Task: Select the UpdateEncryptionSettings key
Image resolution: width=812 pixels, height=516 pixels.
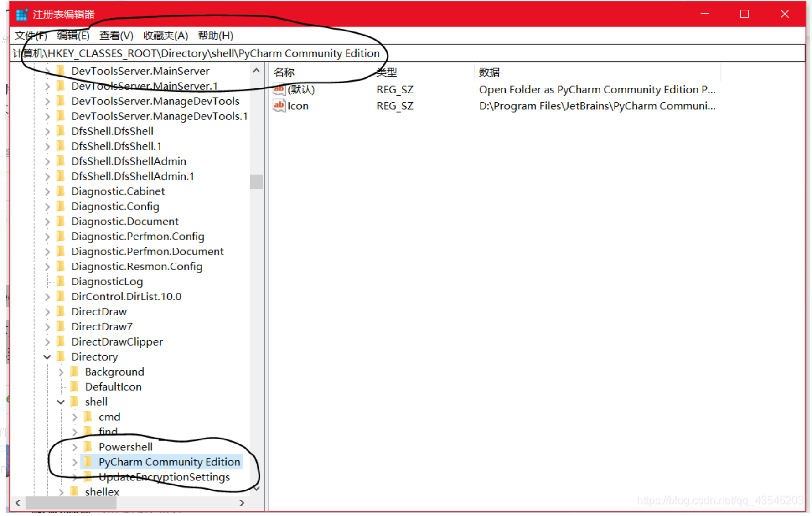Action: (164, 477)
